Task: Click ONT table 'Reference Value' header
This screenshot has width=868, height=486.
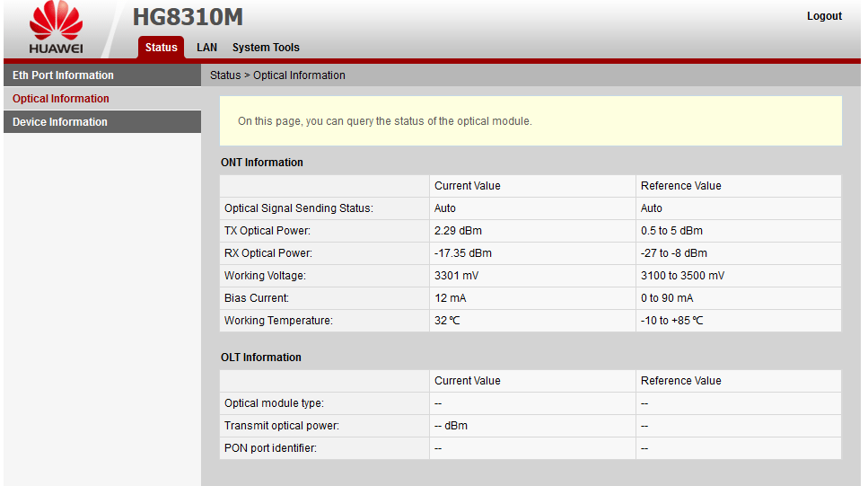Action: (681, 186)
